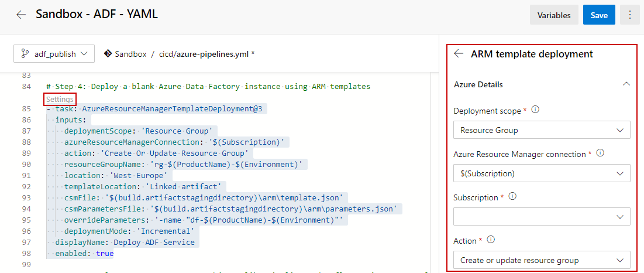Open the Sandbox repository breadcrumb
Viewport: 644px width, 273px height.
130,54
